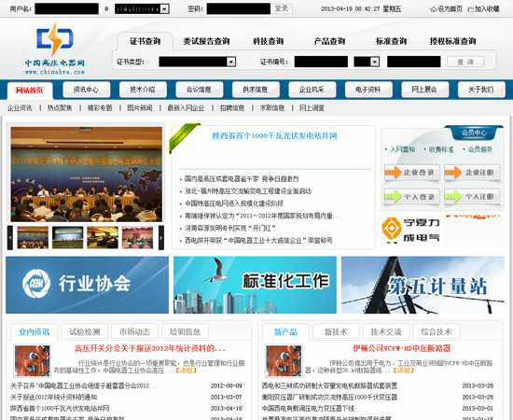Click the password input field
Image resolution: width=513 pixels, height=420 pixels.
coord(239,8)
